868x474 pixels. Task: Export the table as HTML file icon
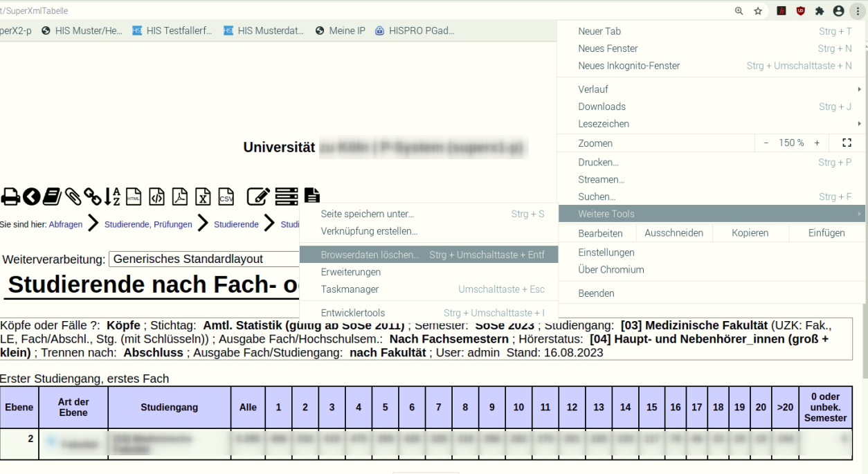[134, 197]
